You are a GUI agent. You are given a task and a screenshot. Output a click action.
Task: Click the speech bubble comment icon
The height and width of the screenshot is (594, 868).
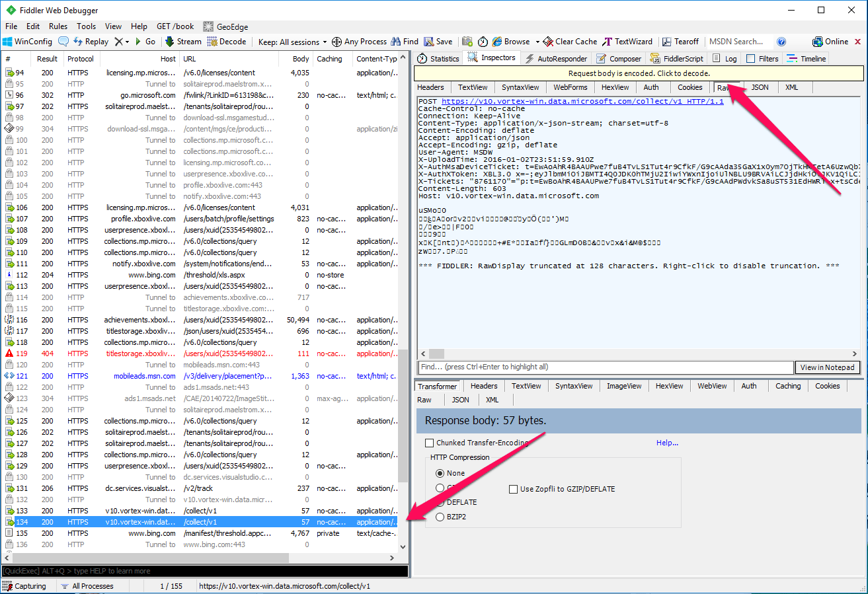pos(63,42)
